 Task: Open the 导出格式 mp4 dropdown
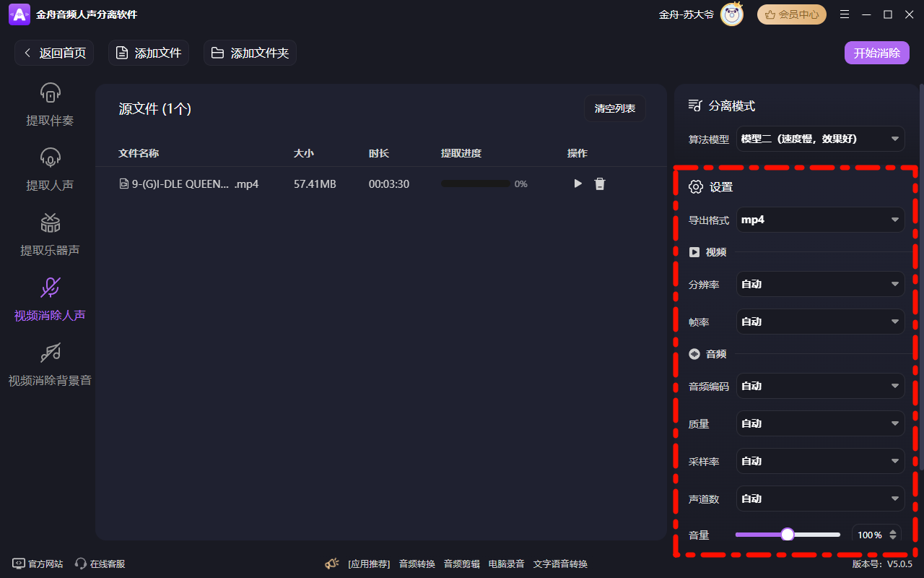click(820, 220)
